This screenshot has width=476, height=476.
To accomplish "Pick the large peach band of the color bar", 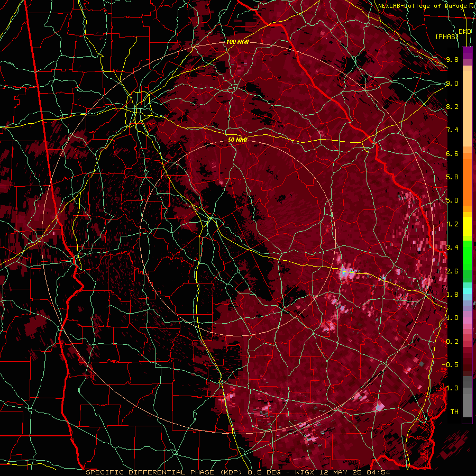I will click(467, 109).
